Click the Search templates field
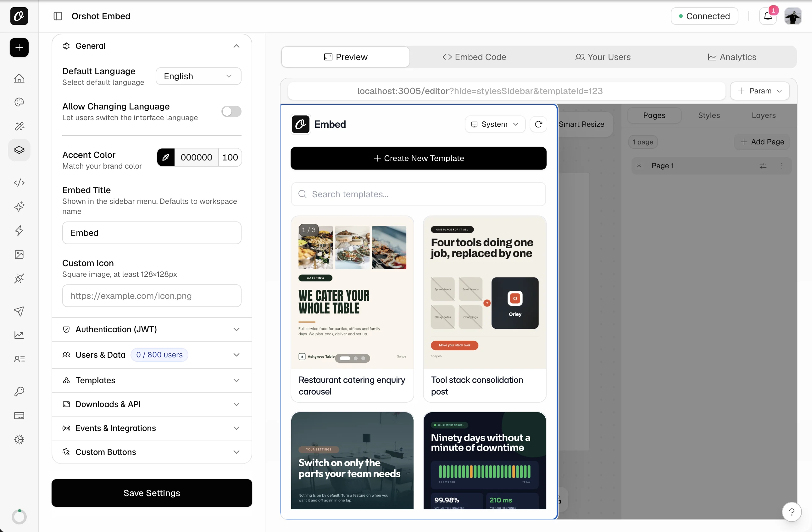The height and width of the screenshot is (532, 812). click(x=418, y=194)
